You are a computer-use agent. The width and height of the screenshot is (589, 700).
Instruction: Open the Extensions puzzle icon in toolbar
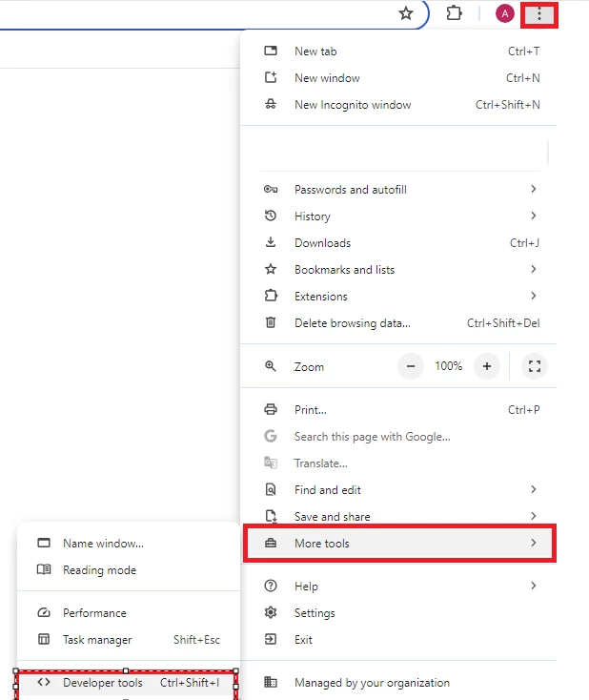point(454,13)
